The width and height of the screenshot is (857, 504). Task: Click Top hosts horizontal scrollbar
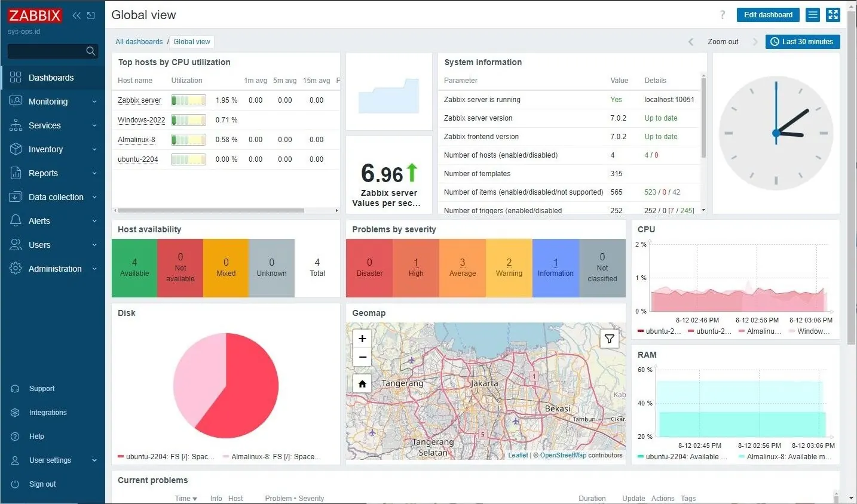click(211, 210)
